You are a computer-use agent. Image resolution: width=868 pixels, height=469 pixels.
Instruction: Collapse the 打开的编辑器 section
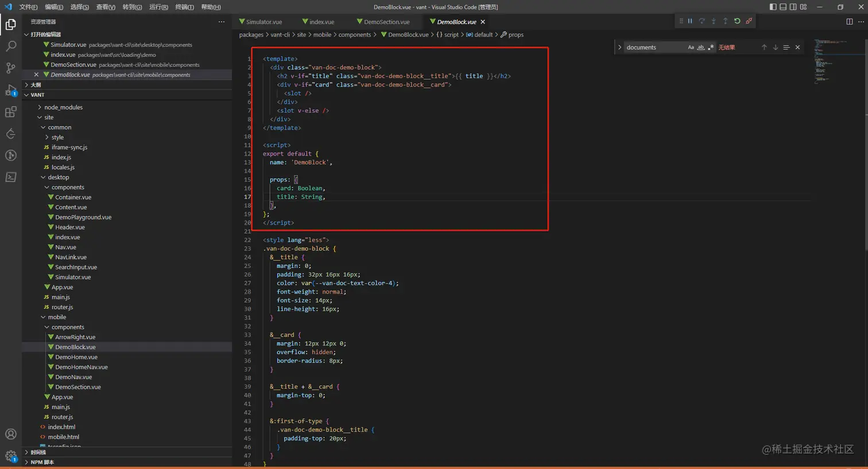pos(127,34)
